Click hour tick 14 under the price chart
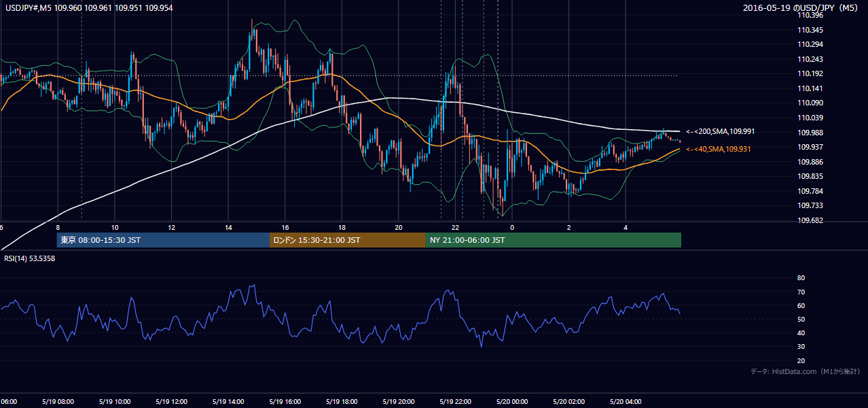This screenshot has width=868, height=408. pyautogui.click(x=228, y=228)
